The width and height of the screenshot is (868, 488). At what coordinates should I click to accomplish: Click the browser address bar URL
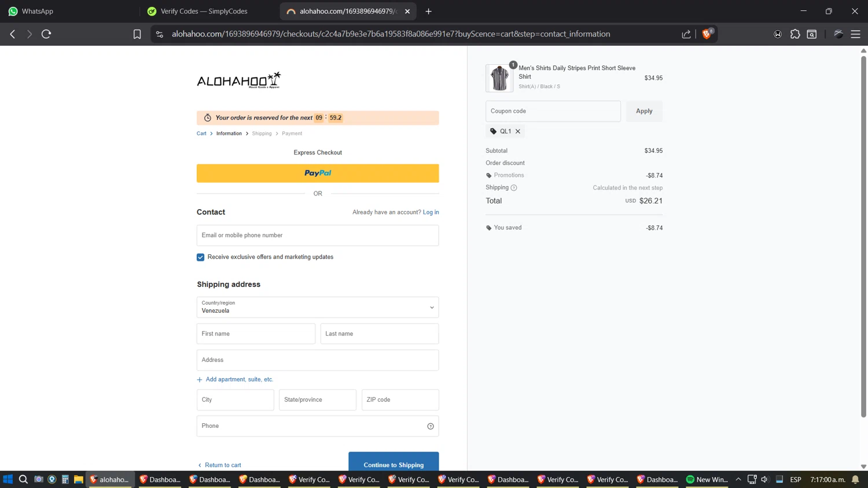point(391,34)
